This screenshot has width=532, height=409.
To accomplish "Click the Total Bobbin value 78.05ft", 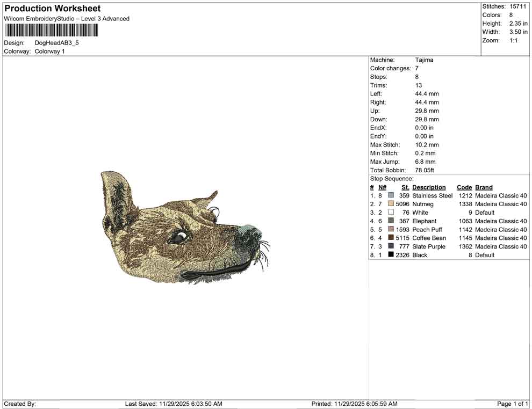I will (423, 170).
